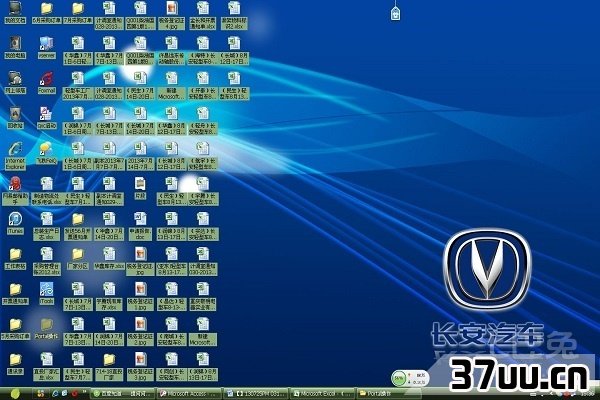This screenshot has height=400, width=600.
Task: Switch to the 百度知道 browser taskbar window
Action: pyautogui.click(x=122, y=393)
